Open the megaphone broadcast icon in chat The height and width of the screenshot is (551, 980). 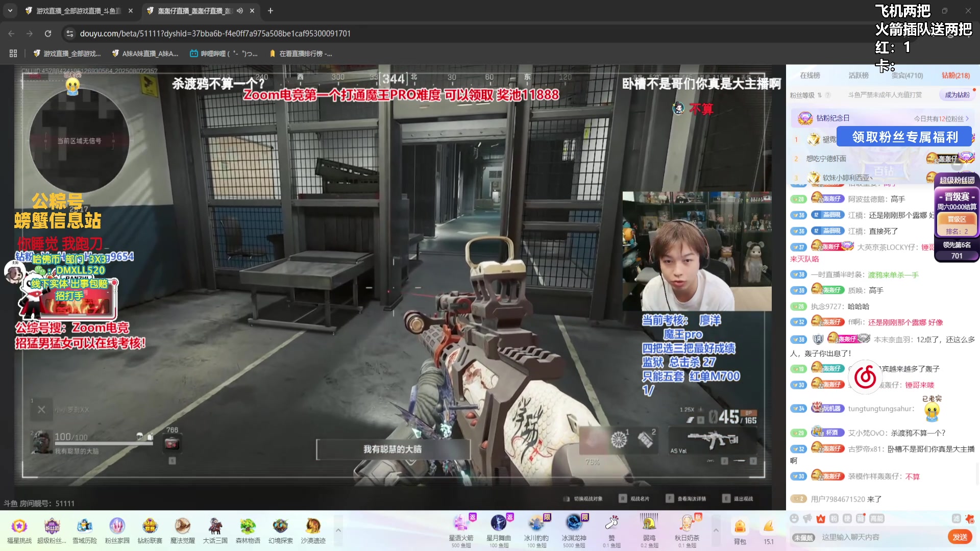807,519
